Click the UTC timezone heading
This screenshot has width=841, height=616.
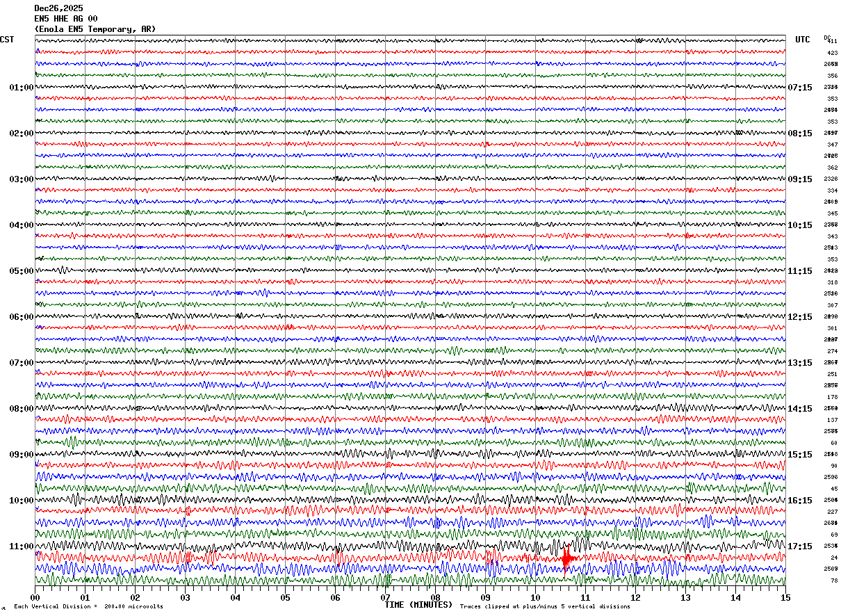coord(803,40)
